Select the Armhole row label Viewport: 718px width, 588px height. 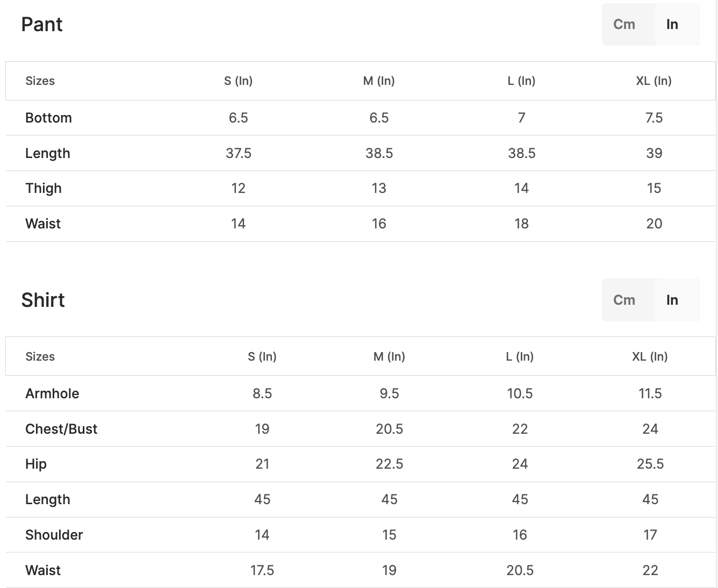tap(52, 393)
